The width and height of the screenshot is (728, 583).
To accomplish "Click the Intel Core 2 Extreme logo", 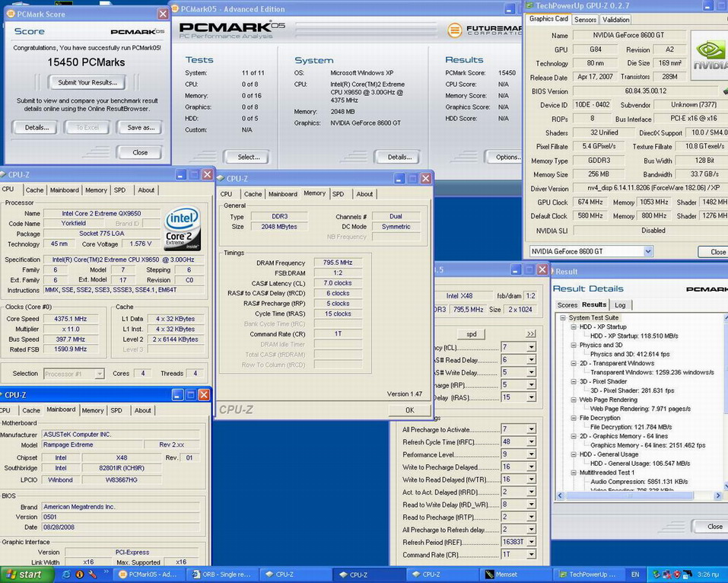I will click(183, 228).
